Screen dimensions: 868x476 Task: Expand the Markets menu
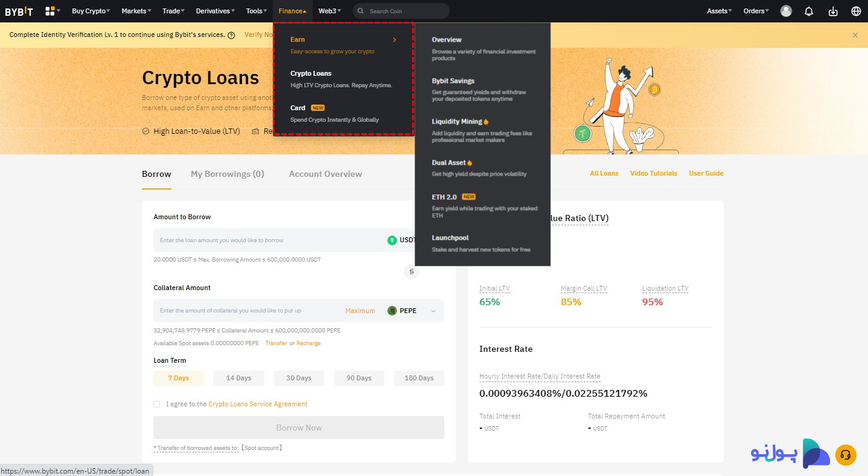(x=136, y=11)
